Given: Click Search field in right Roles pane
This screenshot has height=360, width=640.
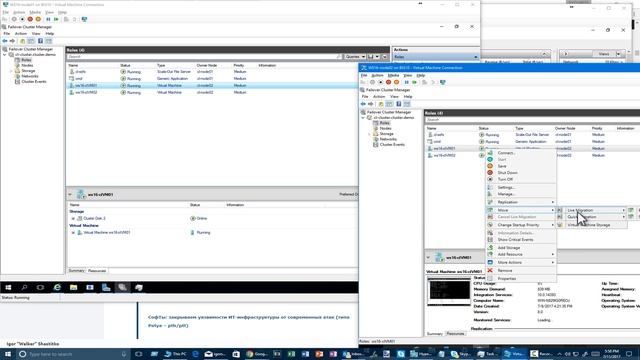Looking at the screenshot, I should (532, 120).
